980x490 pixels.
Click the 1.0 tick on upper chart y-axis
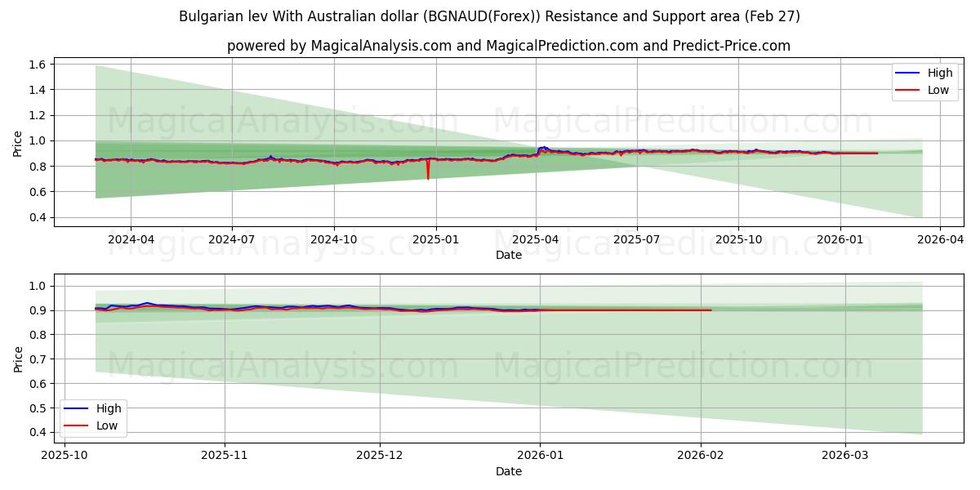point(38,140)
